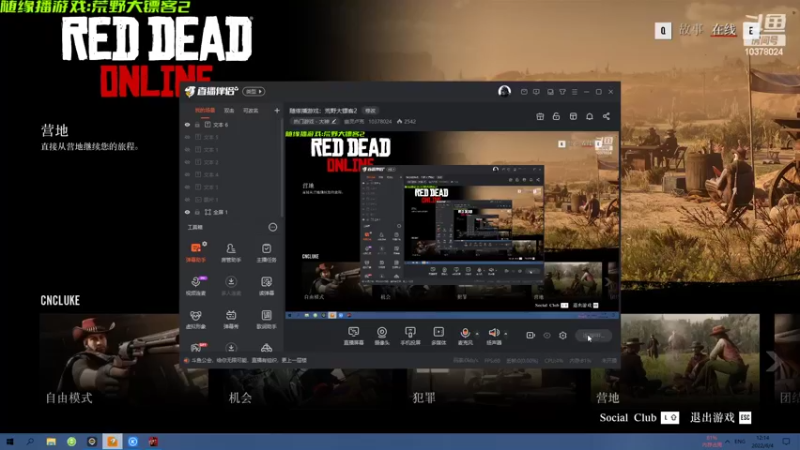This screenshot has width=800, height=450.
Task: Select the 在线 tab in game menu
Action: [x=724, y=30]
